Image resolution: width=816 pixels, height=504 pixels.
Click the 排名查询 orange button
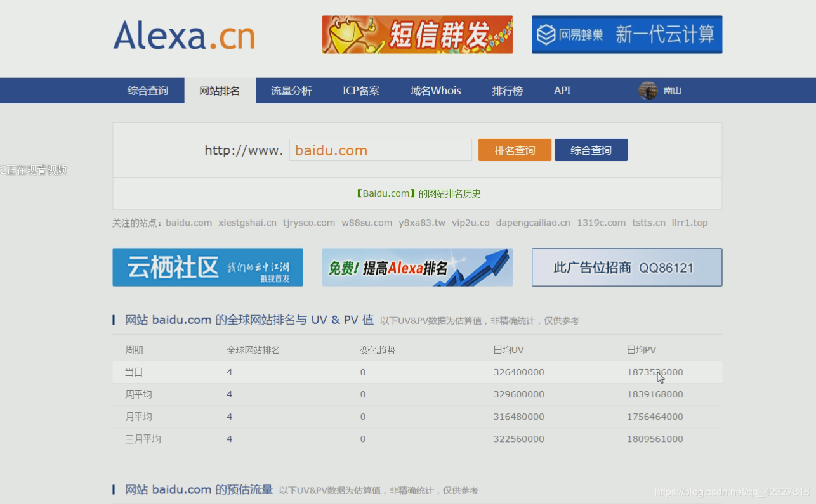point(515,150)
